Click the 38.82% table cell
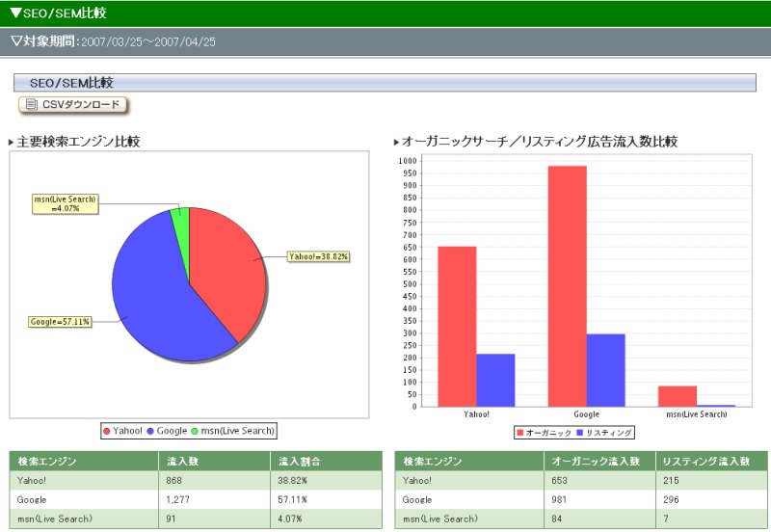 (x=327, y=480)
